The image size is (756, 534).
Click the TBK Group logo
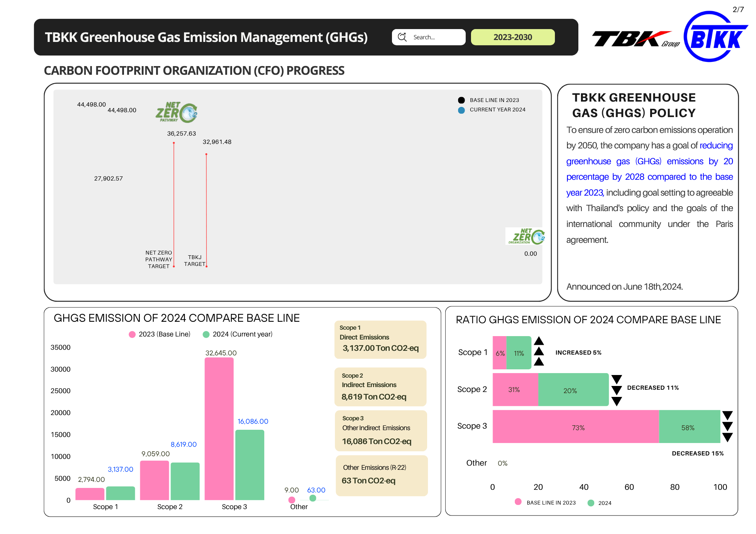point(636,39)
